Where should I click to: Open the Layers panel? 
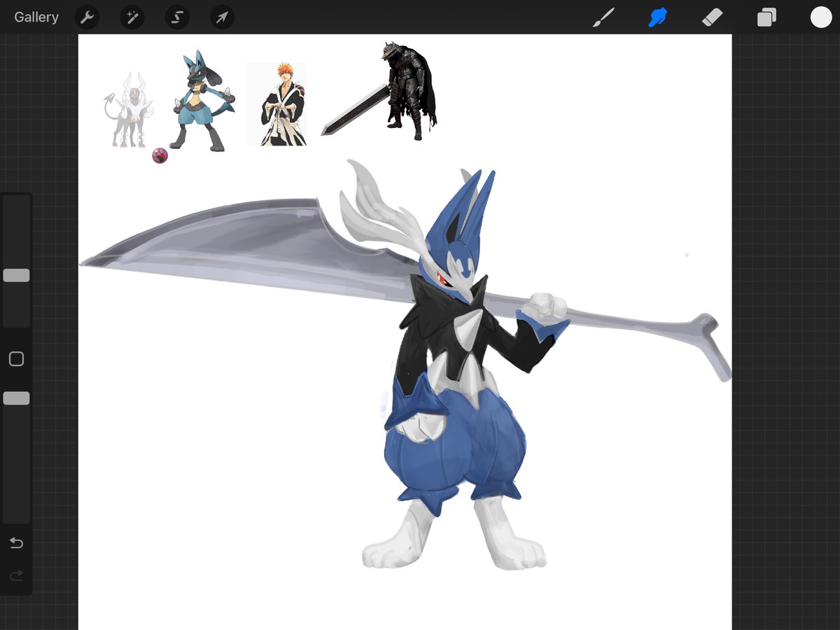point(766,17)
